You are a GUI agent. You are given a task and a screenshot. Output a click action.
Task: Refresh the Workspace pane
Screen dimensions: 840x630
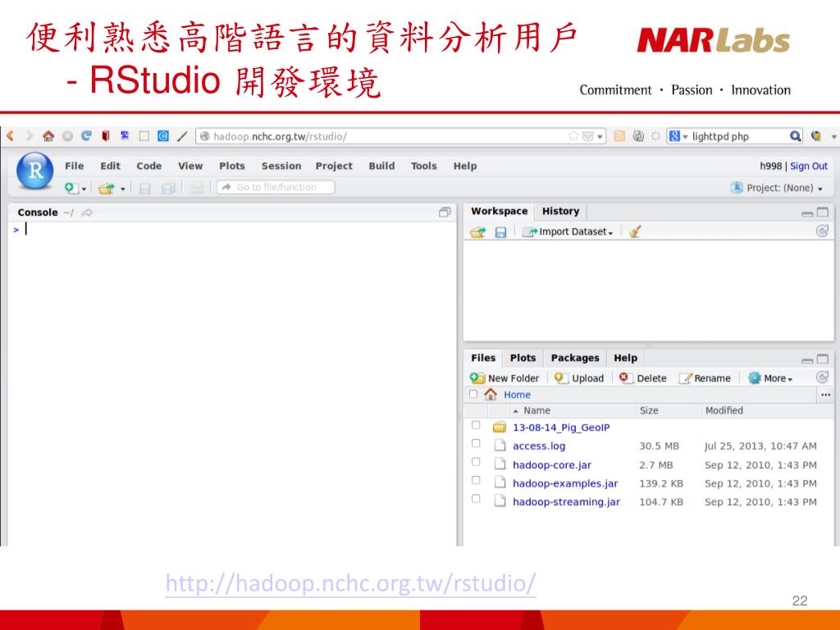[822, 231]
